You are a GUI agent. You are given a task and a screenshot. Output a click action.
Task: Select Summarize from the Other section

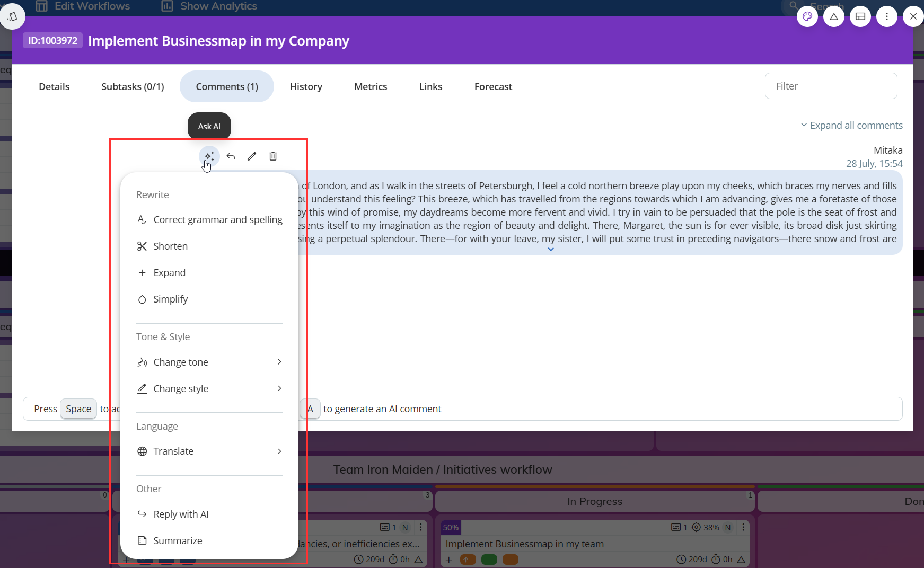pyautogui.click(x=209, y=540)
